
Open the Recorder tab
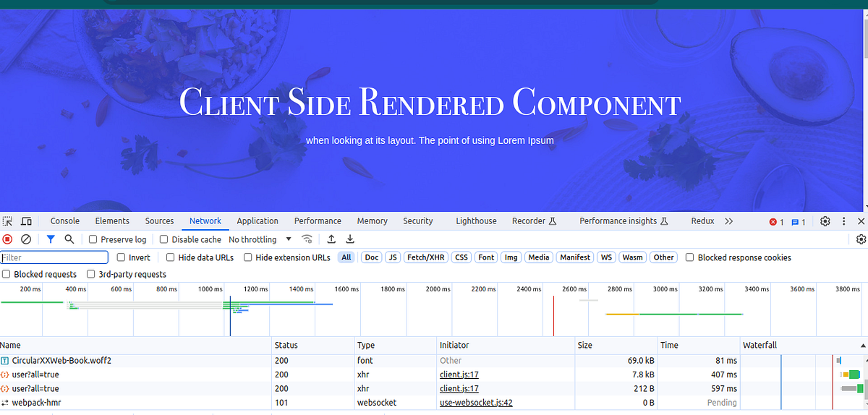pyautogui.click(x=534, y=221)
